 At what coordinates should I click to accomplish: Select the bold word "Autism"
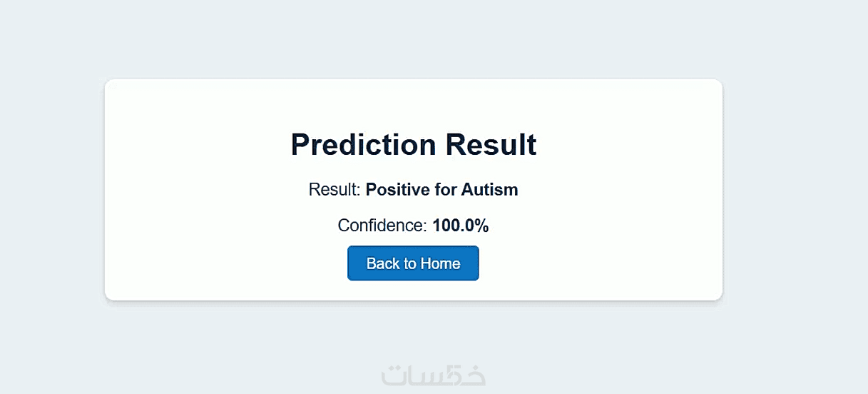tap(489, 190)
